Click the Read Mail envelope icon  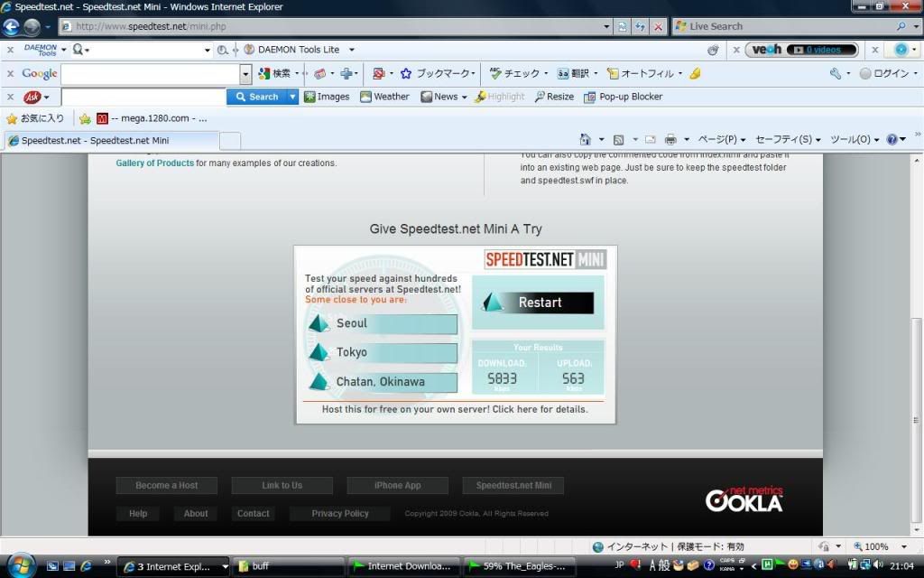click(x=651, y=140)
